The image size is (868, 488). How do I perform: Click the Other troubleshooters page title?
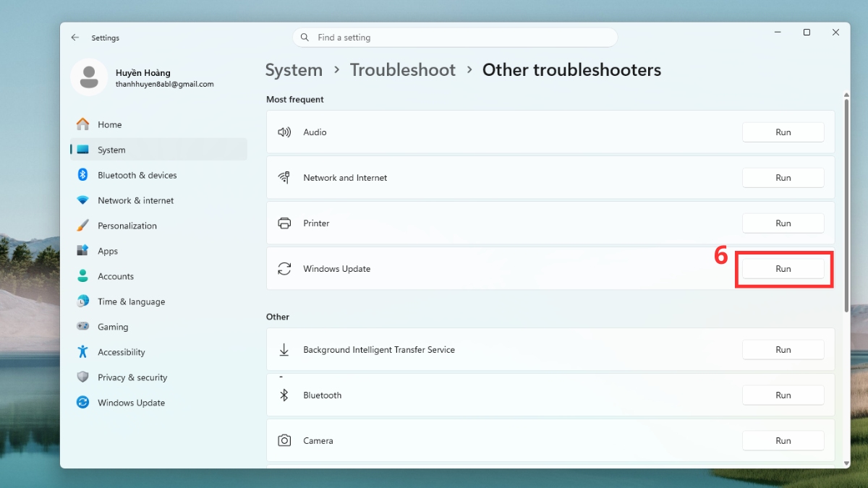(x=571, y=70)
